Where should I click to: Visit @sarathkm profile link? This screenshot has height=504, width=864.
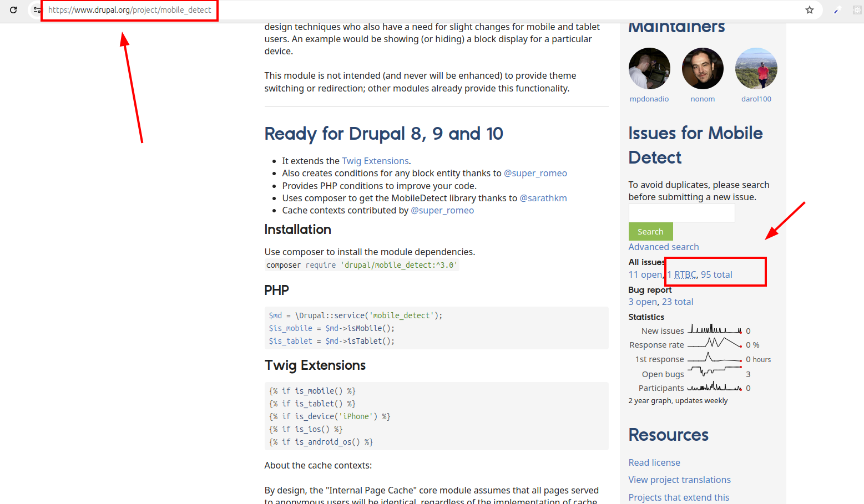pos(543,198)
